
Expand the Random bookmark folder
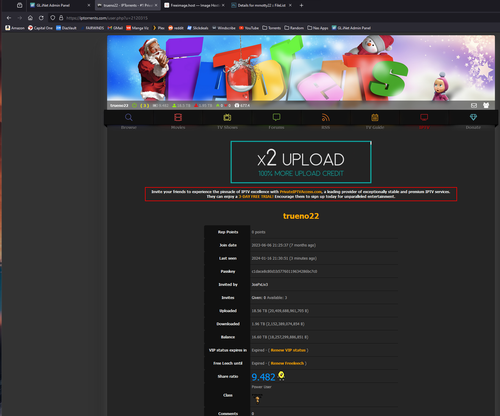(294, 28)
